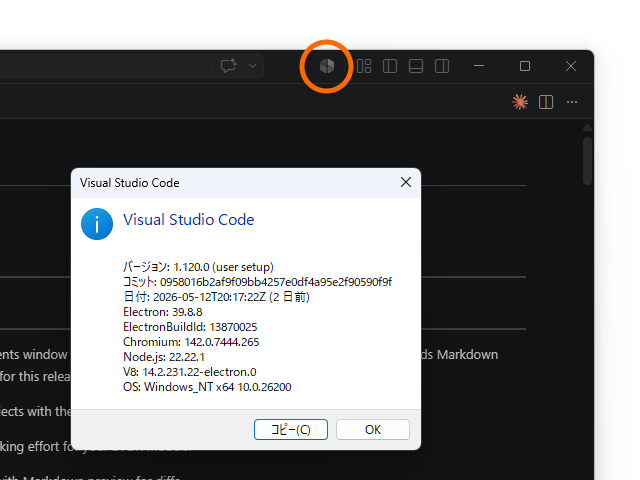Click the コミット hash line
This screenshot has width=640, height=480.
tap(258, 282)
